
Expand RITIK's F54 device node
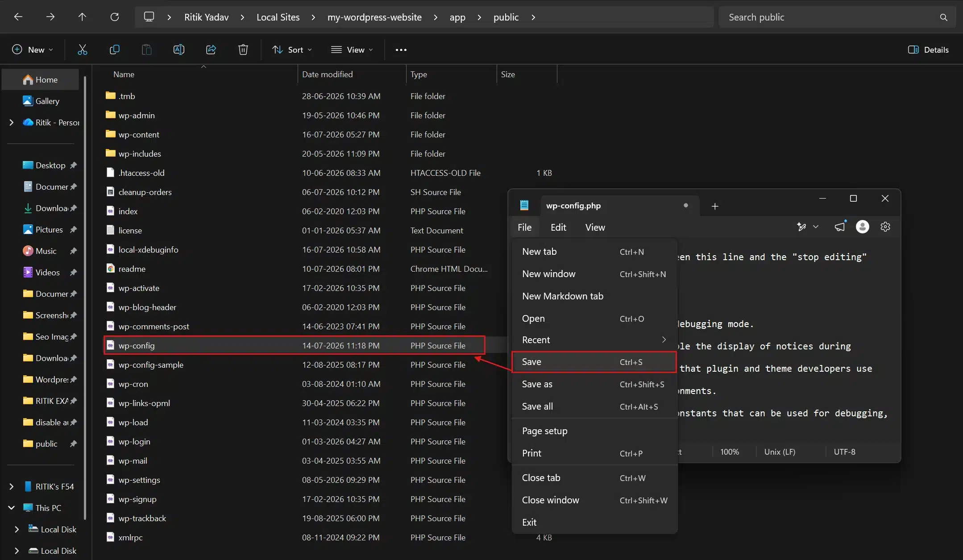(12, 486)
